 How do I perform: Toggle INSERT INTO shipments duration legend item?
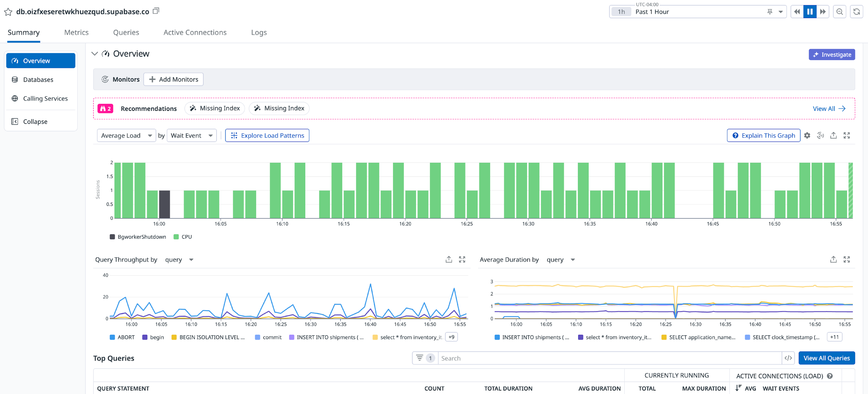tap(532, 337)
